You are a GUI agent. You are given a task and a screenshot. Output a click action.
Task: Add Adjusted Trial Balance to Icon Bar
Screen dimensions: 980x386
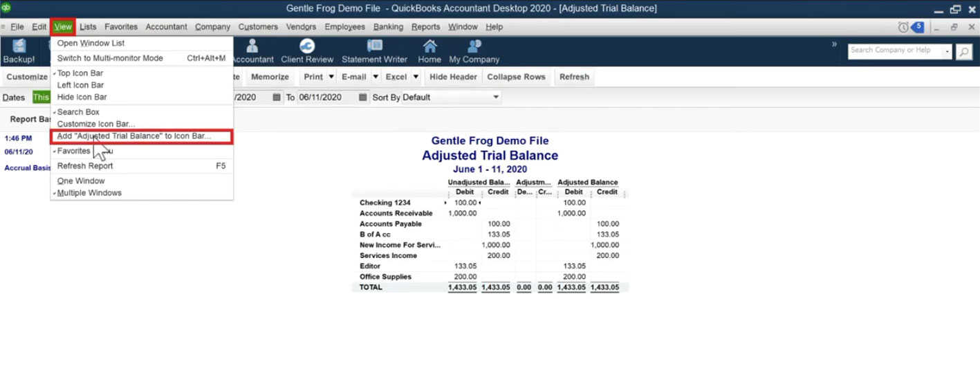141,136
